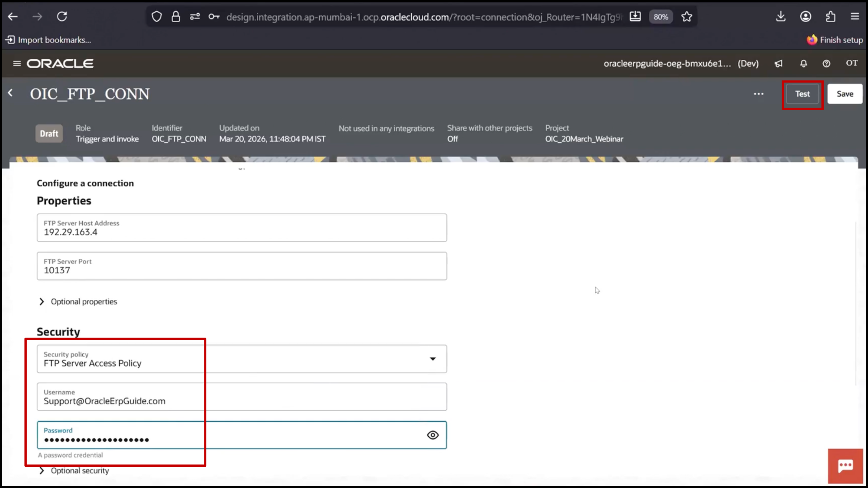The width and height of the screenshot is (868, 488).
Task: Click the ORACLE logo
Action: [x=60, y=64]
